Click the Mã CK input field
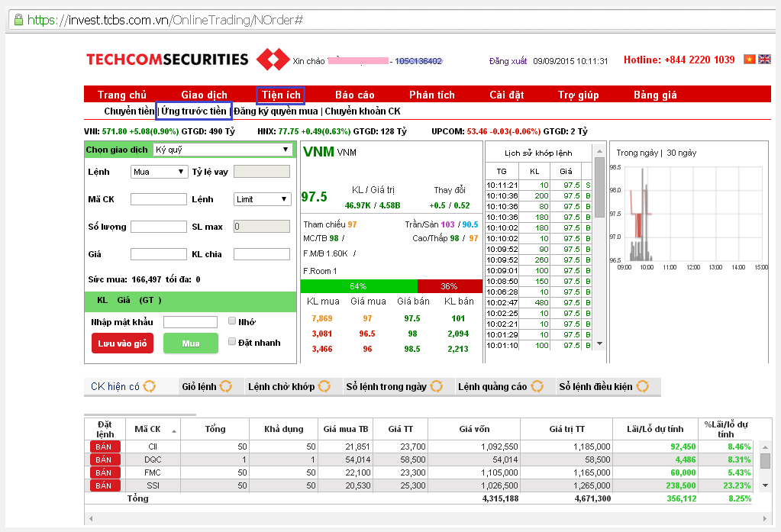Image resolution: width=781 pixels, height=532 pixels. [x=158, y=199]
